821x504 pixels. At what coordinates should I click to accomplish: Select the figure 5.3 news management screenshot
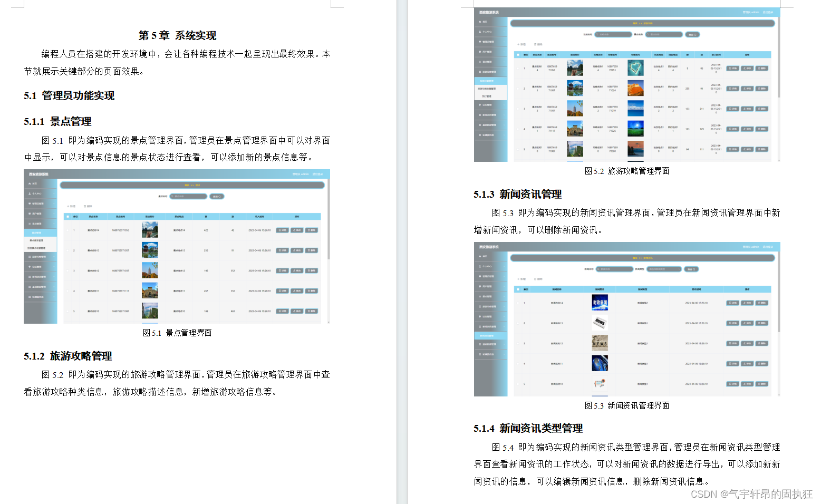point(627,319)
